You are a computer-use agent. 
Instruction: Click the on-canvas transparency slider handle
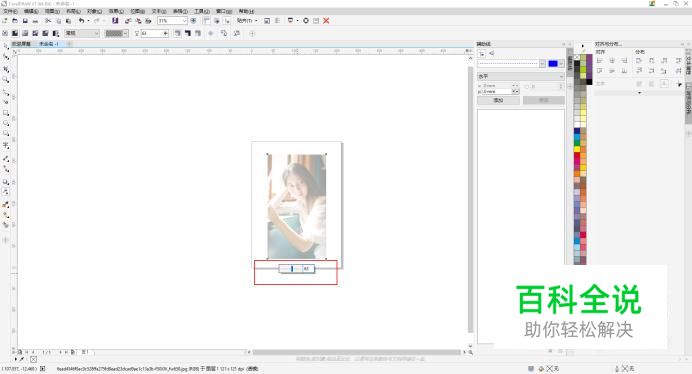(292, 268)
